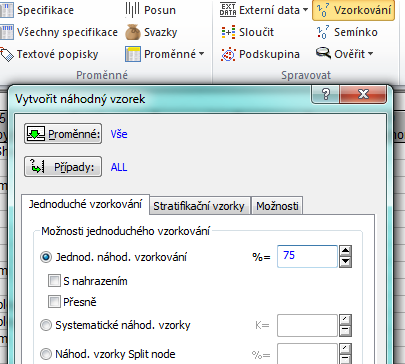Click the Podskupina subset command
Screen dimensions: 405x364
[260, 54]
